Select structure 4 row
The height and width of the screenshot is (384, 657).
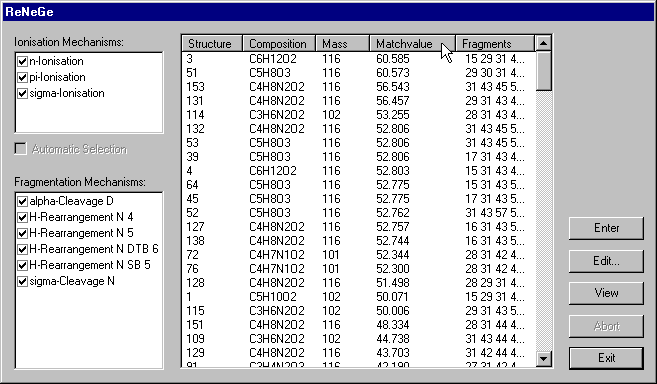coord(359,171)
